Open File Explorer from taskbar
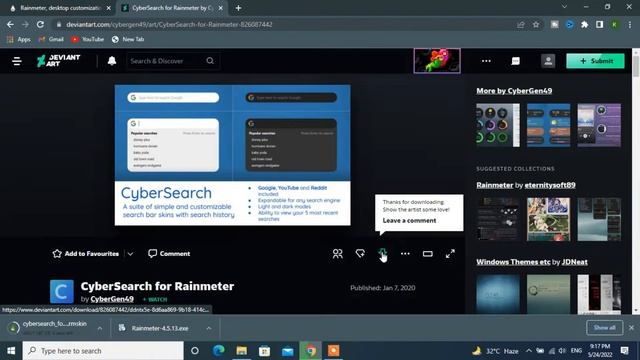 coord(242,351)
